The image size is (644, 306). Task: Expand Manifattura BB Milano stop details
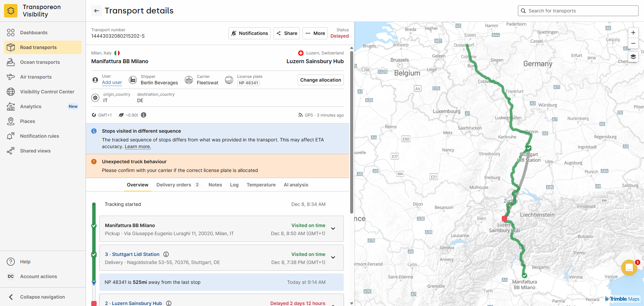coord(333,229)
